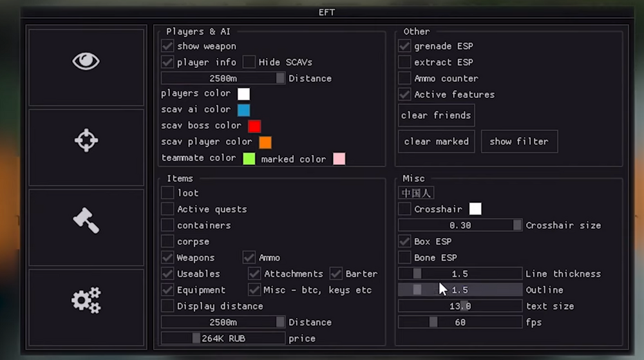
Task: Enable Display distance checkbox
Action: coord(167,306)
